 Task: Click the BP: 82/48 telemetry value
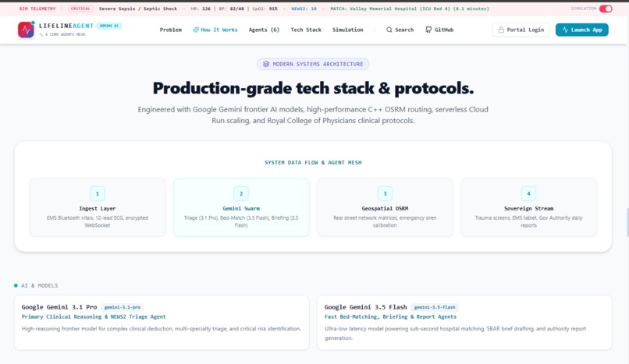232,9
